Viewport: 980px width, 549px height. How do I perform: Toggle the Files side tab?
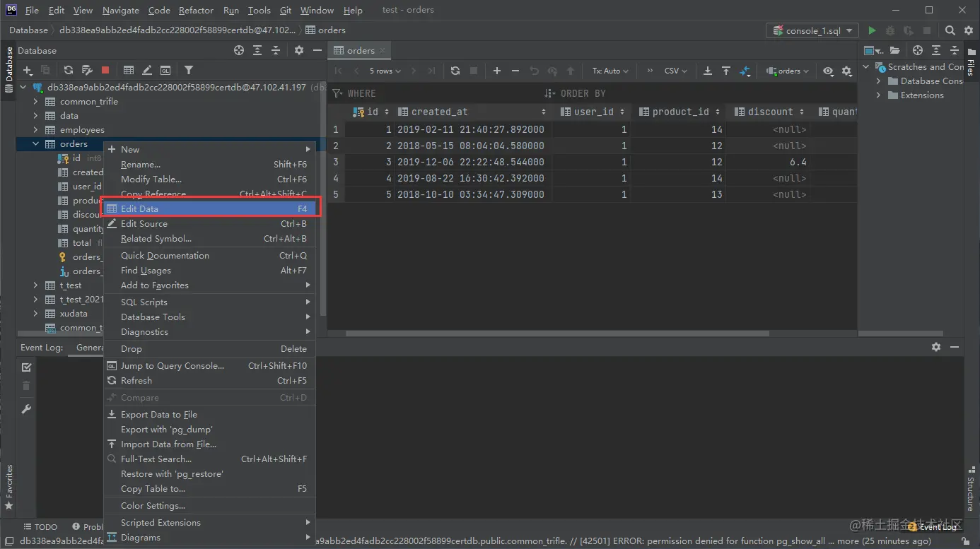[971, 64]
